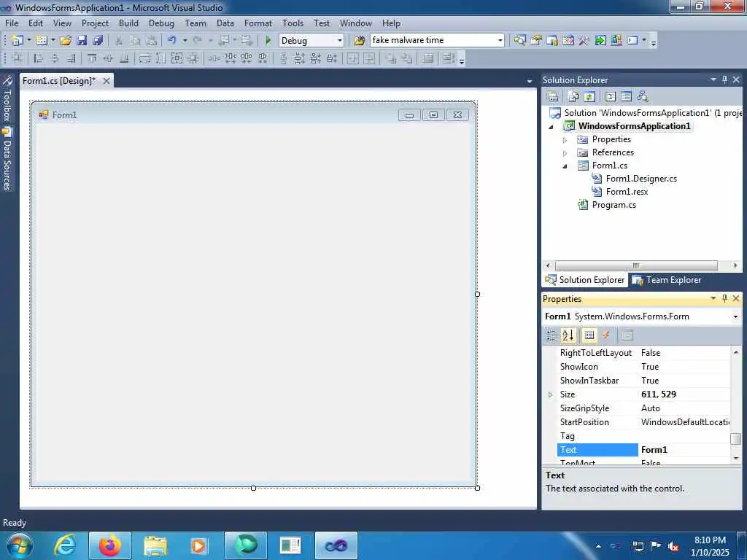Collapse the Form1.cs node in Solution Explorer

point(565,166)
